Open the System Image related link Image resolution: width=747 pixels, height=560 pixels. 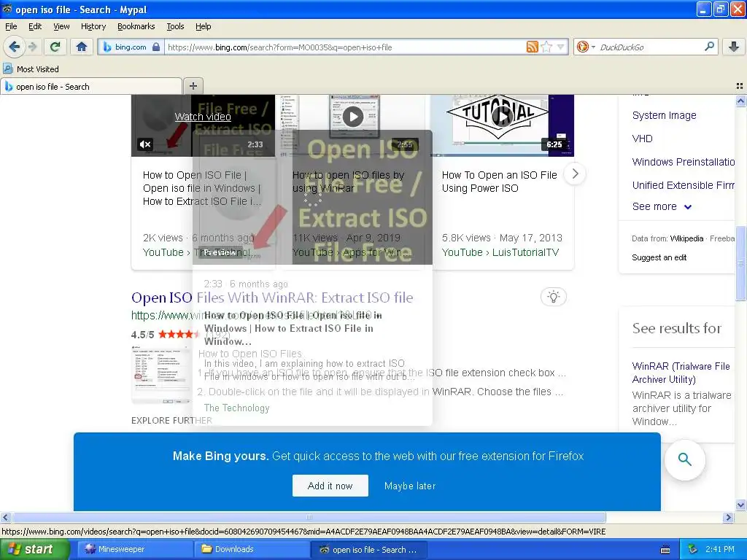click(664, 115)
